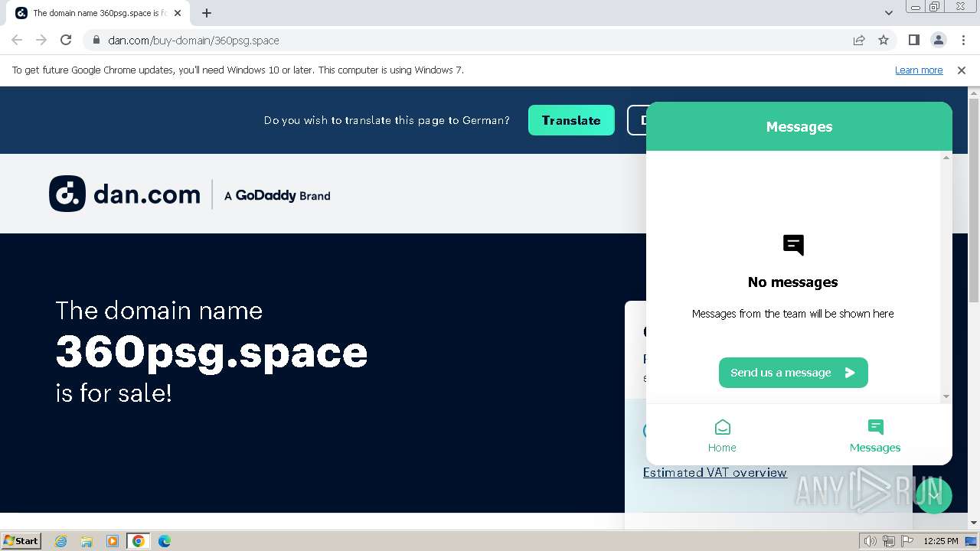Image resolution: width=980 pixels, height=551 pixels.
Task: Click the dan.com logo
Action: [x=125, y=194]
